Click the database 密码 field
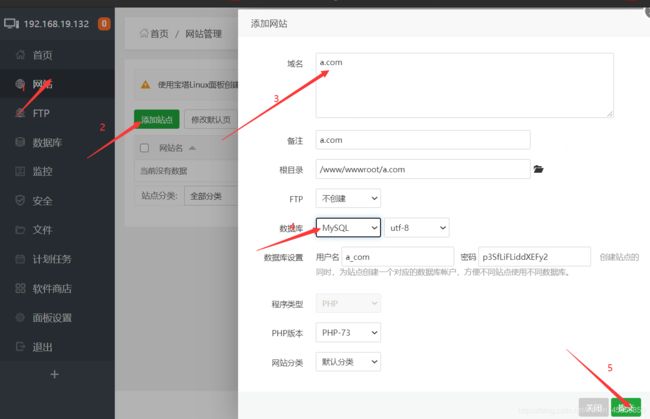Screen dimensions: 650x419 (x=534, y=257)
